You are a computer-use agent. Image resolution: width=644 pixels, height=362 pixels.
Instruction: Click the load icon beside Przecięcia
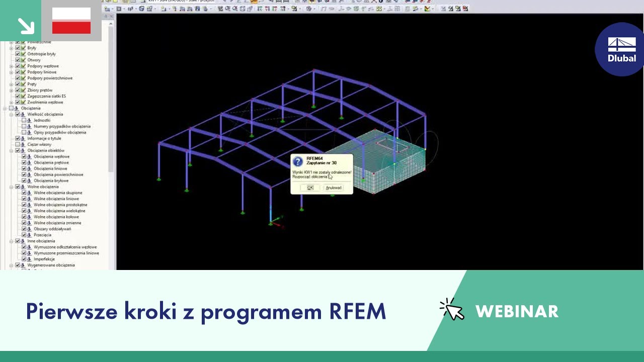(x=29, y=235)
